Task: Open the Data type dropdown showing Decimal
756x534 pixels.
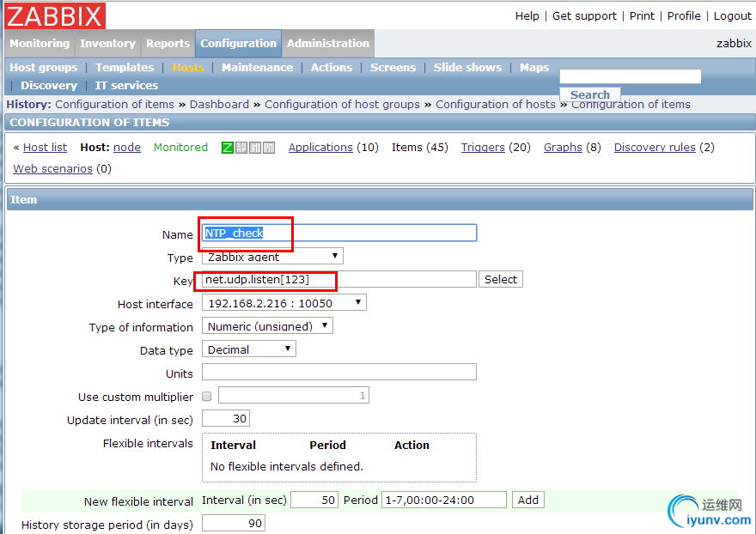Action: [x=249, y=349]
